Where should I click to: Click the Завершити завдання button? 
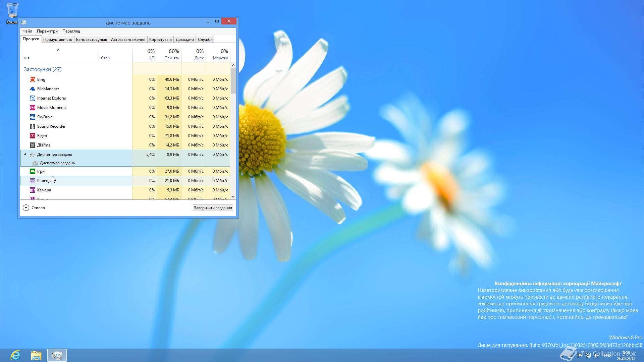pos(213,208)
